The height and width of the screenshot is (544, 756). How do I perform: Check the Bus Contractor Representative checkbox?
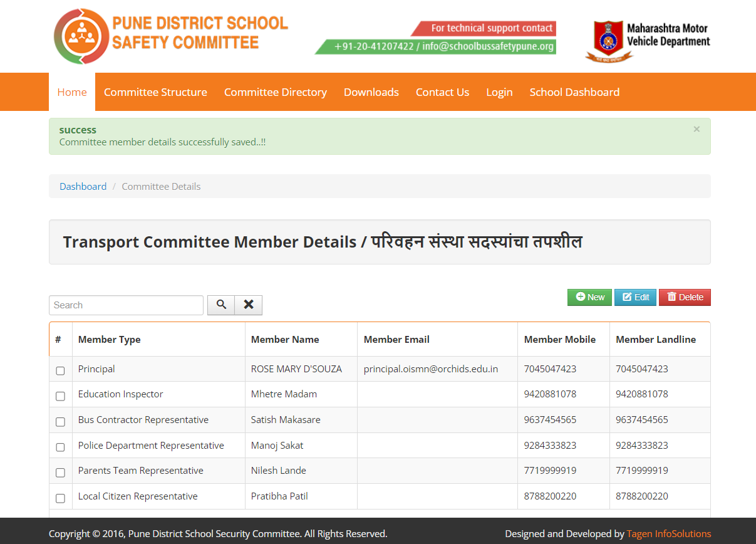[x=60, y=422]
